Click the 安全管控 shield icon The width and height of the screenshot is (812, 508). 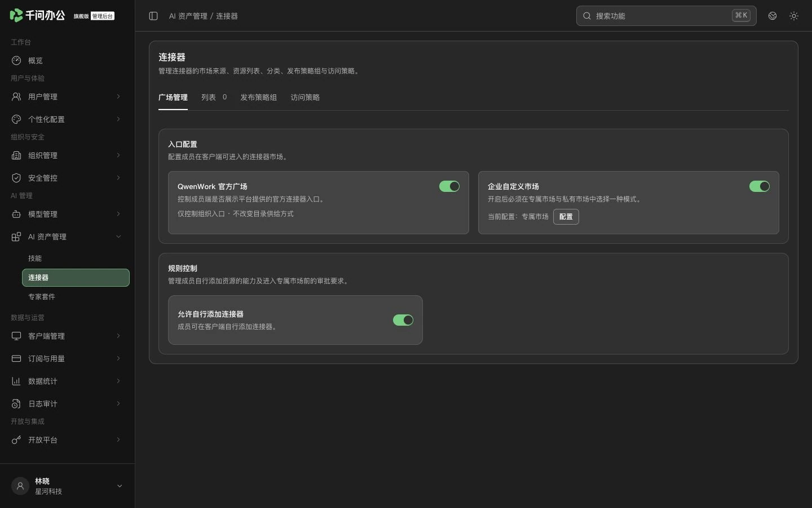coord(16,178)
